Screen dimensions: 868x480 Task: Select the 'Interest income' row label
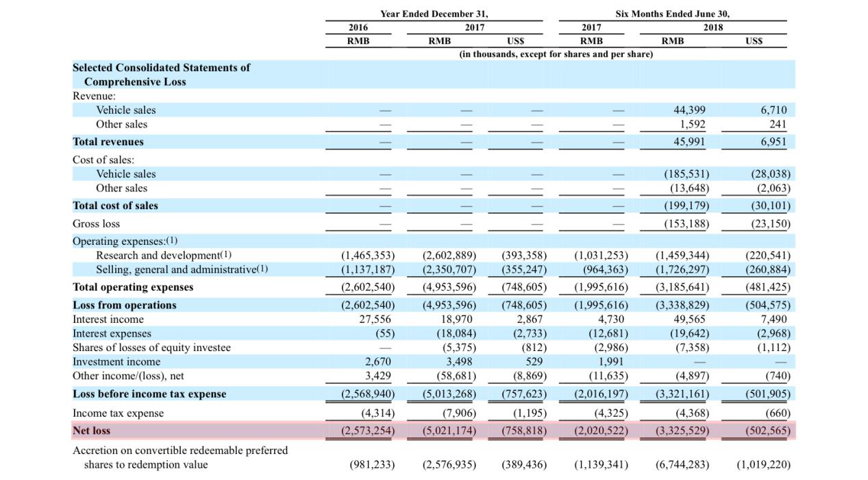click(x=108, y=319)
